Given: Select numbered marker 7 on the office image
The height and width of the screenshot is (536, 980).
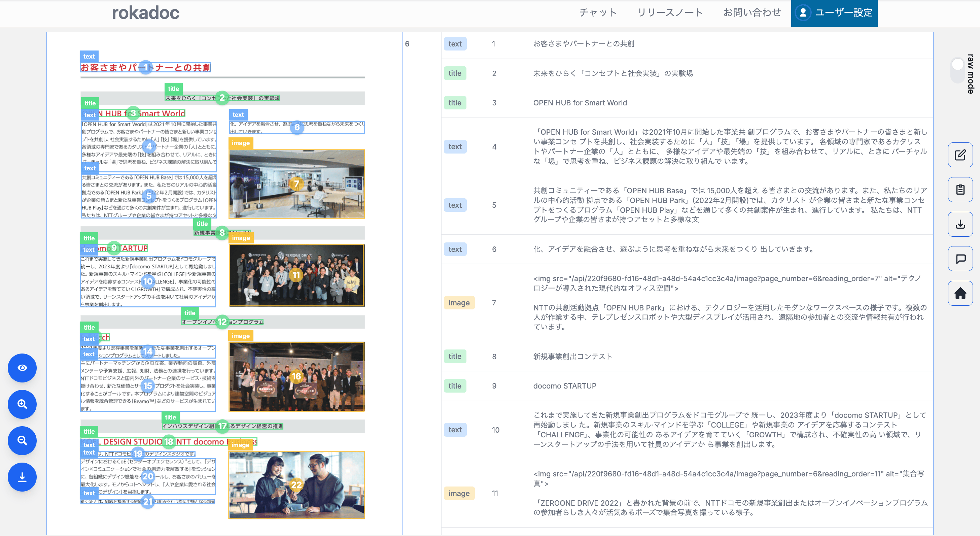Looking at the screenshot, I should point(296,184).
